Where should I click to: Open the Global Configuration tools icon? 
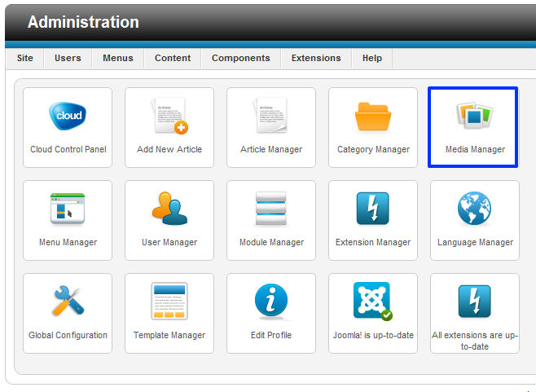click(68, 301)
